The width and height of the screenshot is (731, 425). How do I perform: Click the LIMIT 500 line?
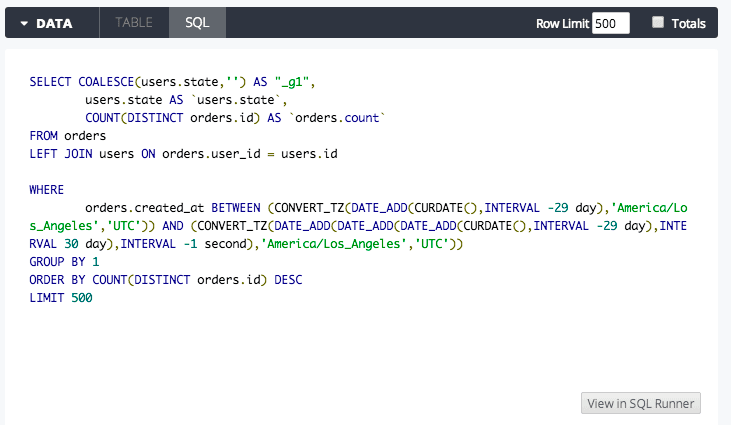tap(60, 298)
